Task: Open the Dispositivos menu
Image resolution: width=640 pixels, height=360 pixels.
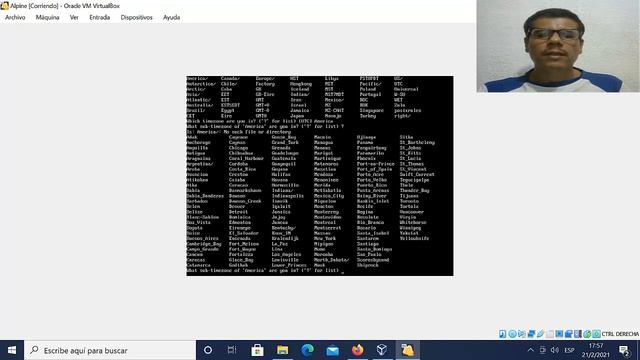Action: pyautogui.click(x=136, y=17)
